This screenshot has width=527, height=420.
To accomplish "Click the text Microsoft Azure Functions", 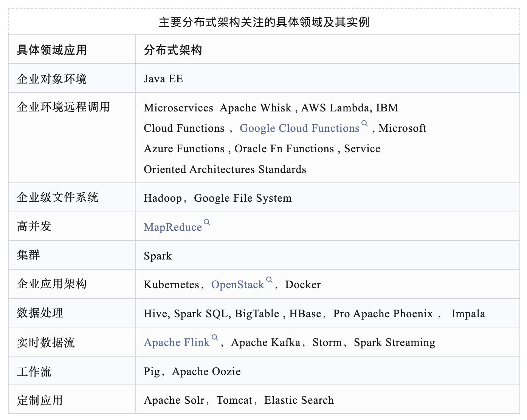I will click(x=285, y=139).
